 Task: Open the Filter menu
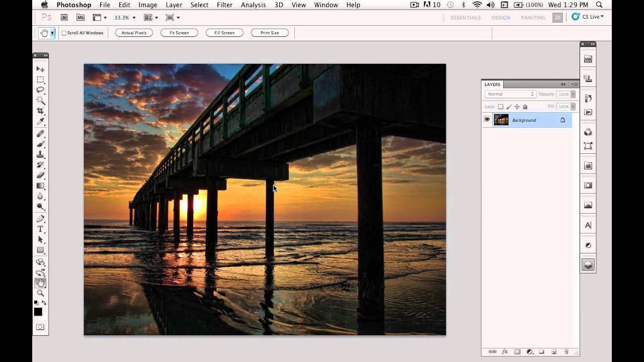[x=224, y=5]
